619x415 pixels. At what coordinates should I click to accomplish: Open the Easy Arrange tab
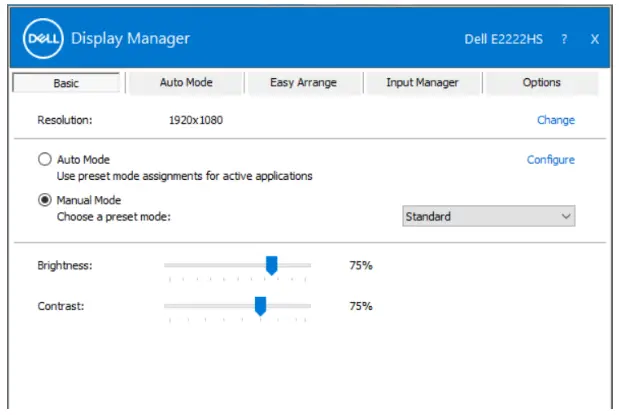303,83
